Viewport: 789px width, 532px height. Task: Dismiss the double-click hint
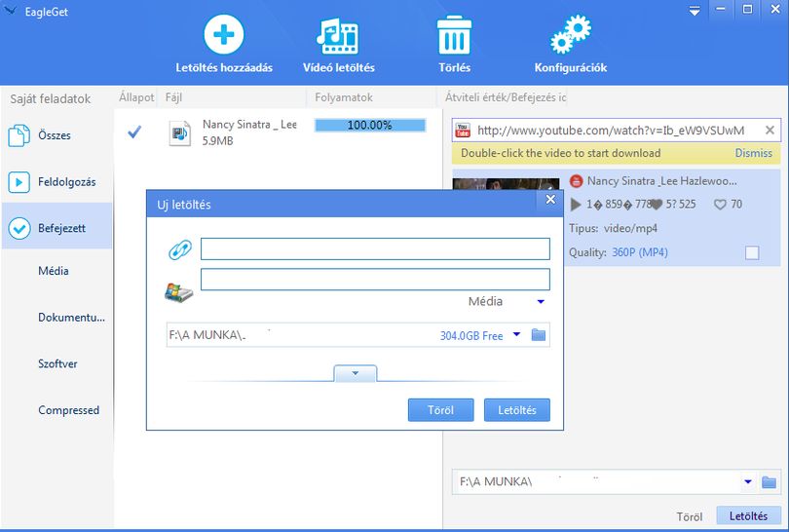tap(753, 153)
